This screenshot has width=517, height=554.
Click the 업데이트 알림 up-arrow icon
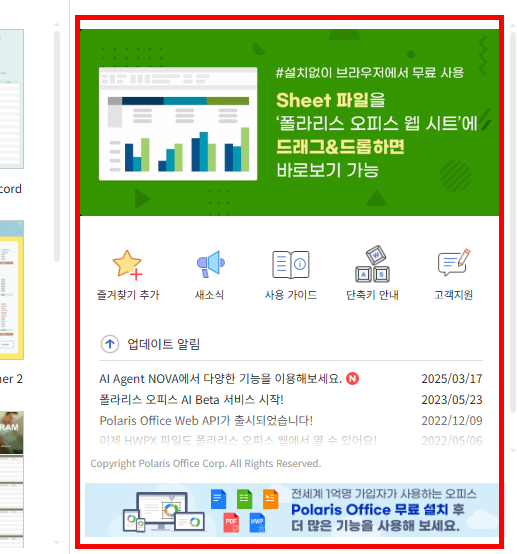[110, 344]
